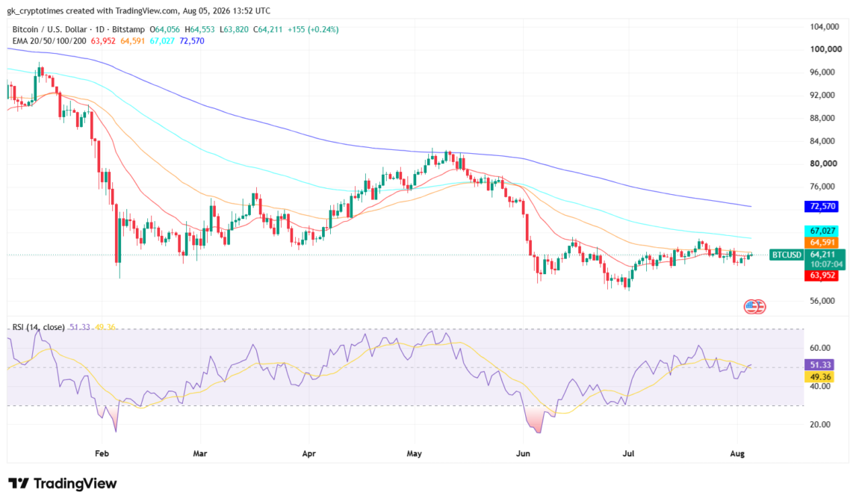Click the EMA 100 value 67,027 in the legend

click(x=162, y=41)
